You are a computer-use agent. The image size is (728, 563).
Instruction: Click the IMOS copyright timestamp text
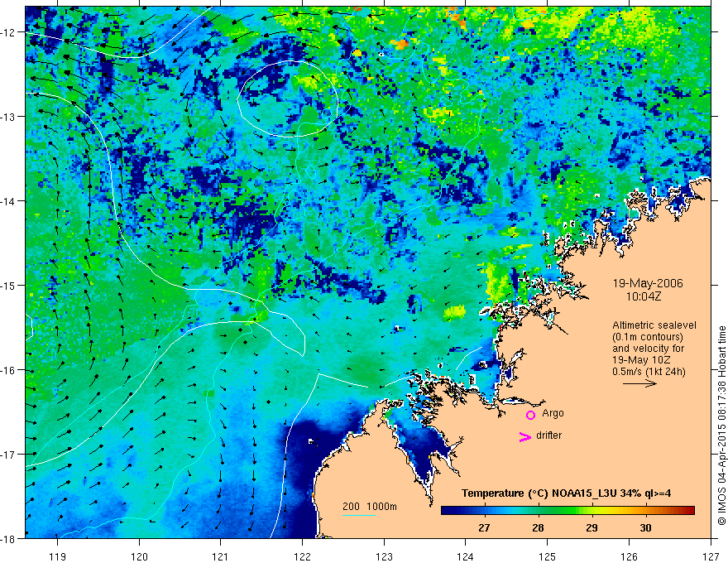pyautogui.click(x=721, y=425)
